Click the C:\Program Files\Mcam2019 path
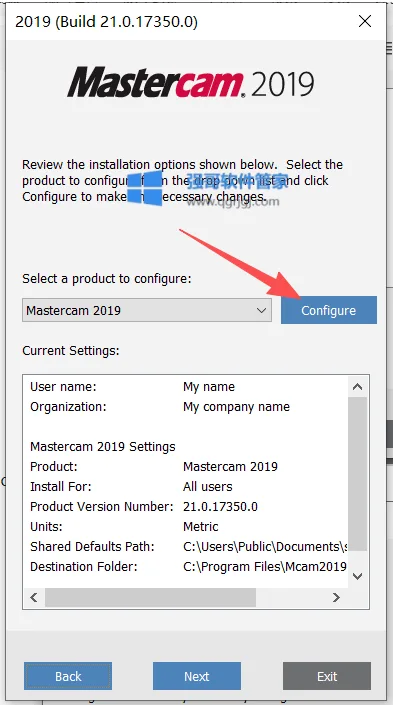This screenshot has height=705, width=393. [265, 567]
